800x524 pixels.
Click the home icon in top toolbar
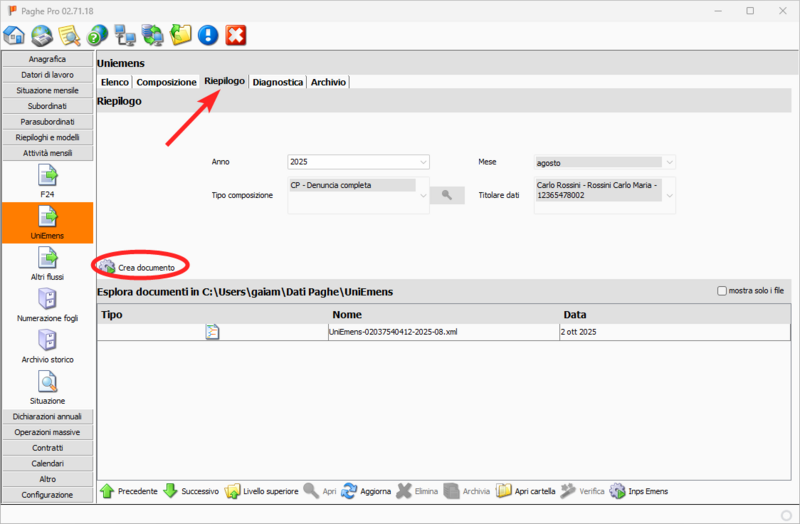click(x=15, y=36)
